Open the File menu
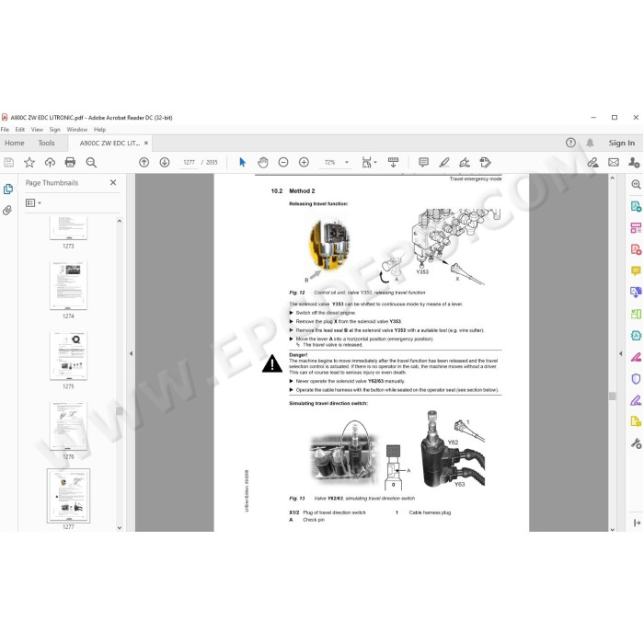Image resolution: width=644 pixels, height=644 pixels. [5, 130]
